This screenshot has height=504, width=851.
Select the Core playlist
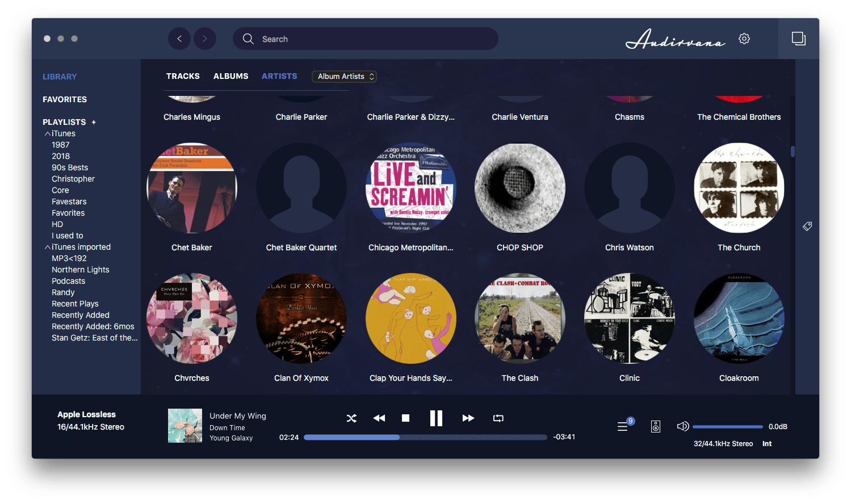(x=60, y=190)
